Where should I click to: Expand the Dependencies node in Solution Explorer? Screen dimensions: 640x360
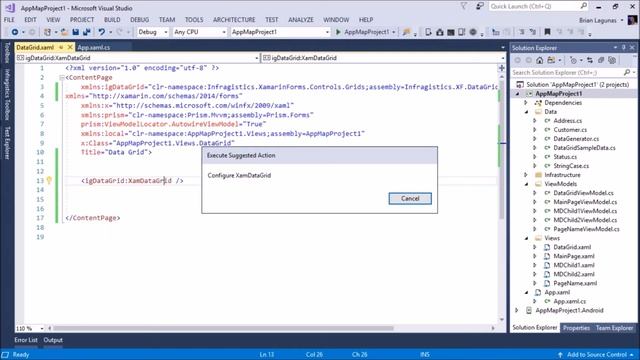click(527, 103)
